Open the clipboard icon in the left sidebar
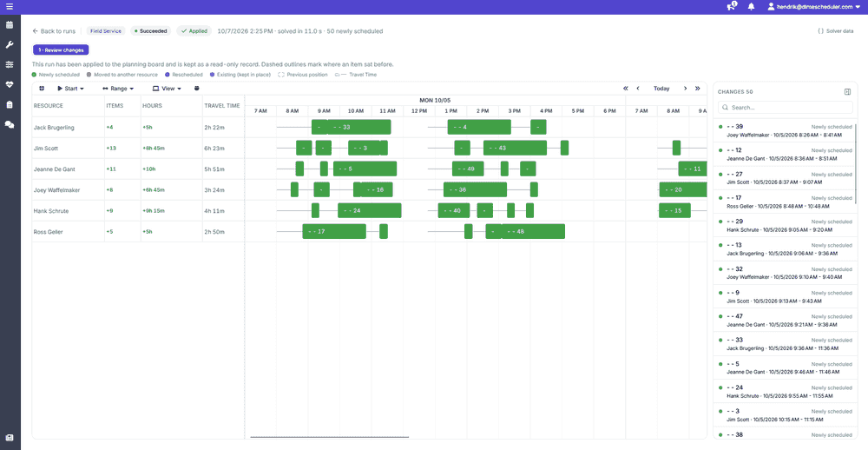 click(x=10, y=104)
